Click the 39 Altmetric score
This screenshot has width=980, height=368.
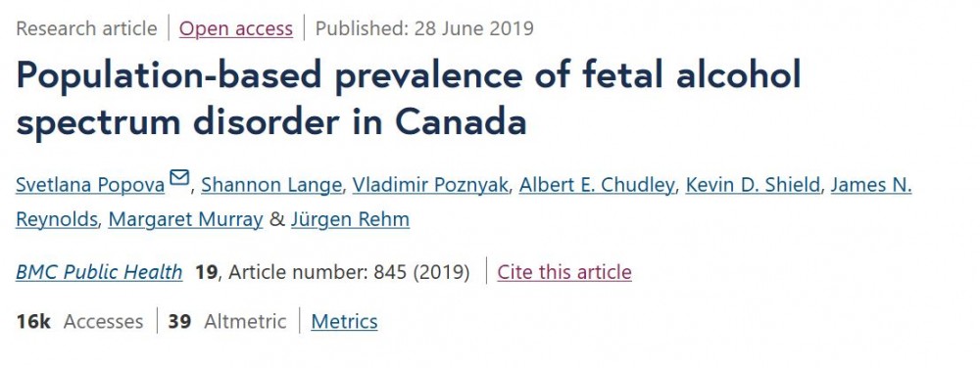tap(227, 321)
